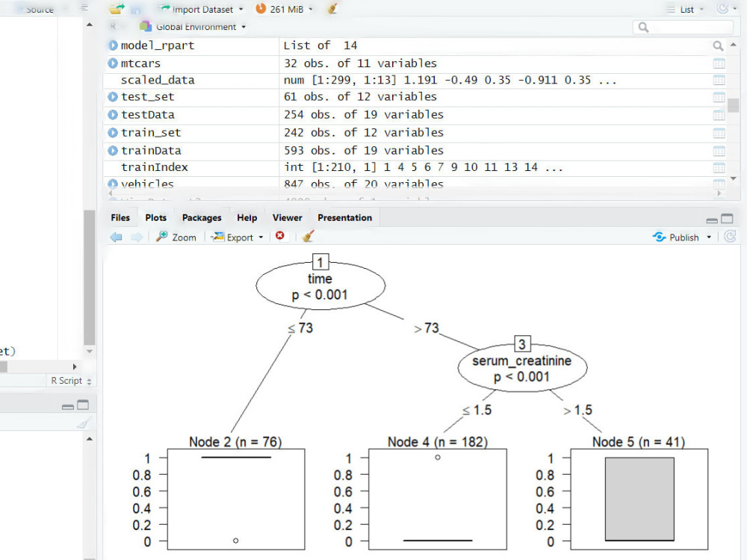This screenshot has height=560, width=747.
Task: View test_set in data table grid
Action: click(719, 97)
